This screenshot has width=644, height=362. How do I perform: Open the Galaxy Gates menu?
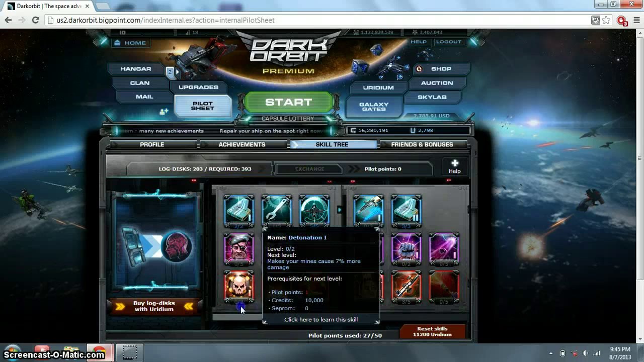click(374, 107)
